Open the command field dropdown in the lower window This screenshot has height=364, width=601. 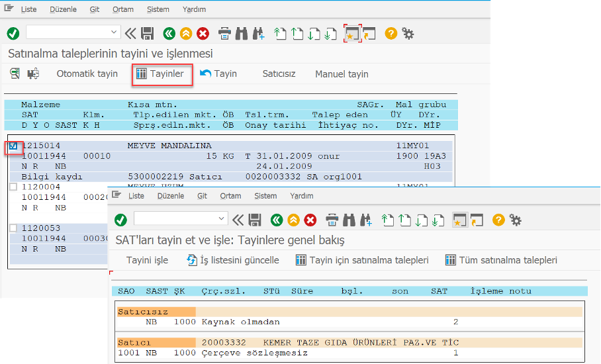click(x=221, y=219)
